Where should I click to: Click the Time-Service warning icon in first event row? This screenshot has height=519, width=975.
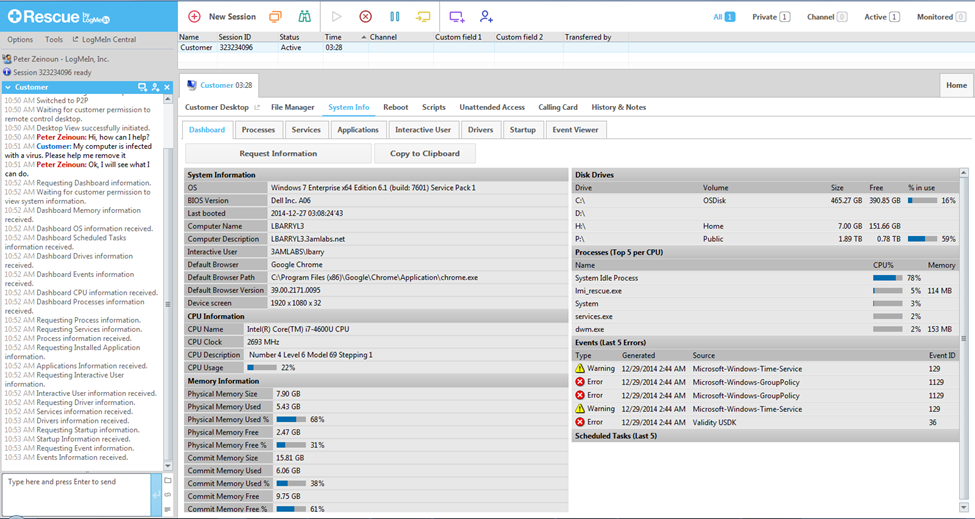coord(580,369)
